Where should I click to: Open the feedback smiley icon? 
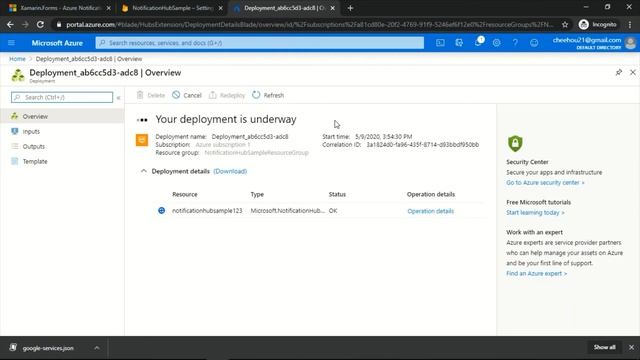tap(534, 43)
